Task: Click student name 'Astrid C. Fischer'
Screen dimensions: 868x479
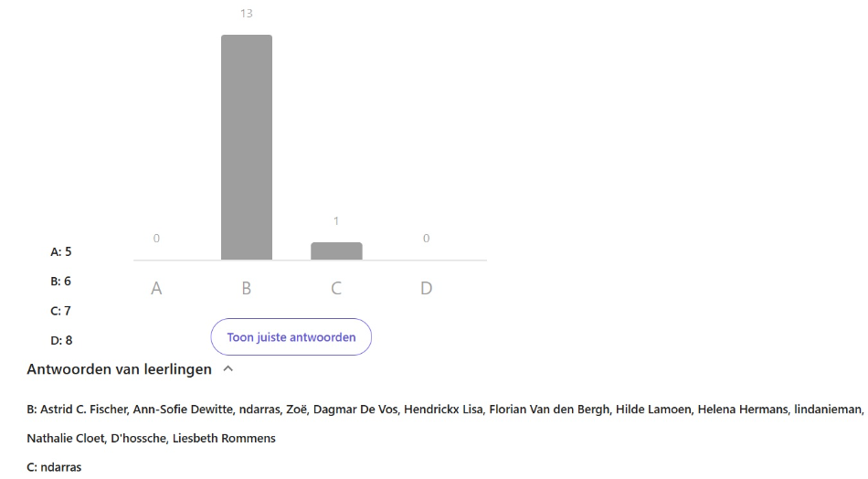Action: 83,410
